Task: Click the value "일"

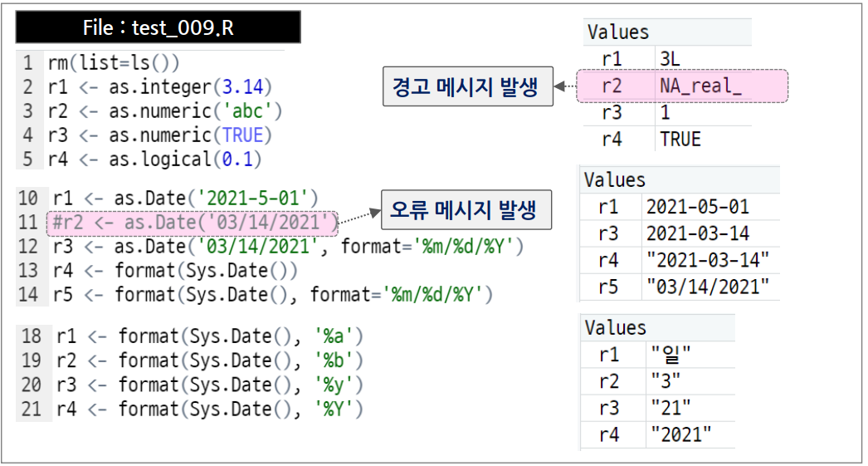Action: pyautogui.click(x=671, y=354)
